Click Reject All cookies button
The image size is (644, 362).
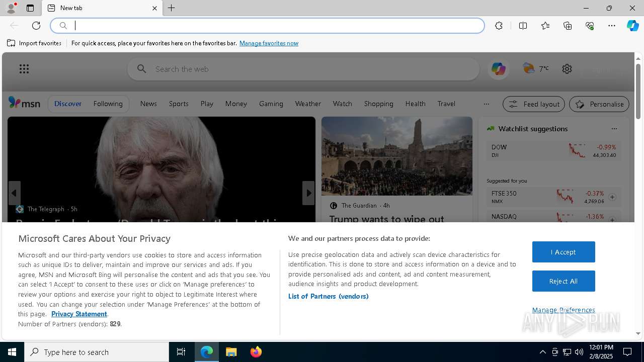click(x=563, y=281)
